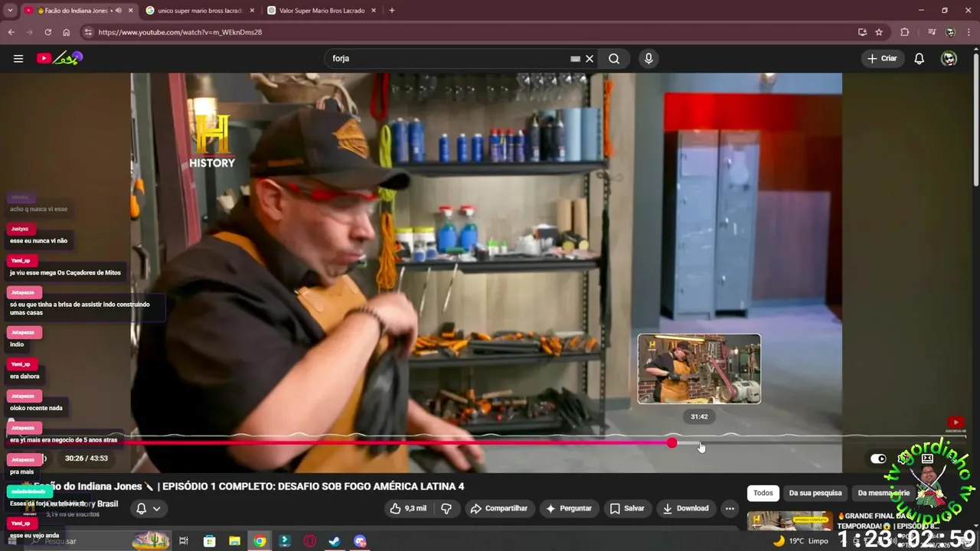Dislike the video
Screen dimensions: 980x551
pyautogui.click(x=446, y=508)
